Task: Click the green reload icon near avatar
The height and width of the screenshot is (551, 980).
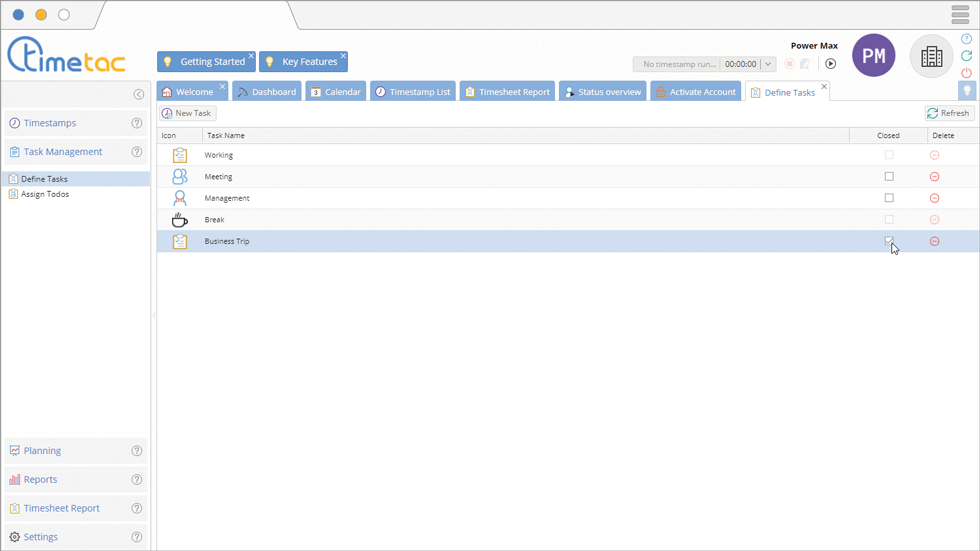Action: (x=966, y=56)
